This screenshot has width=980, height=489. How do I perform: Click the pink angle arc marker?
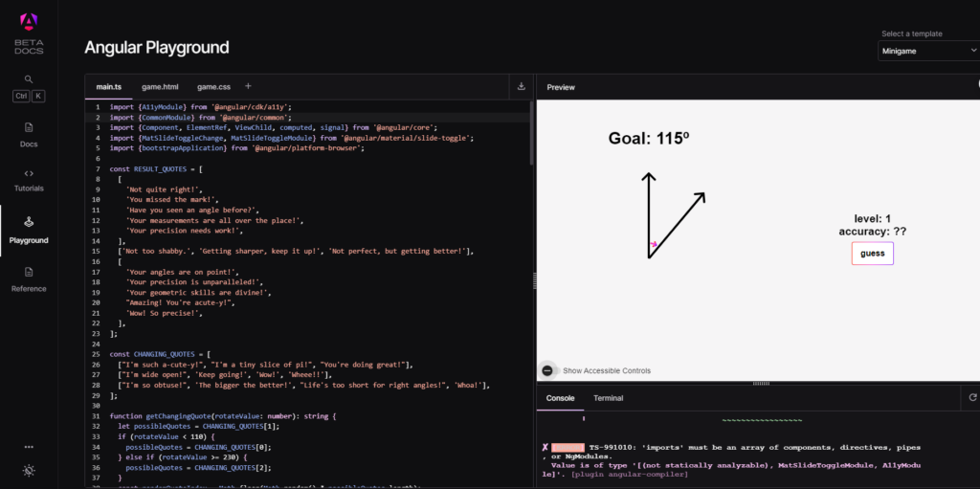tap(653, 244)
